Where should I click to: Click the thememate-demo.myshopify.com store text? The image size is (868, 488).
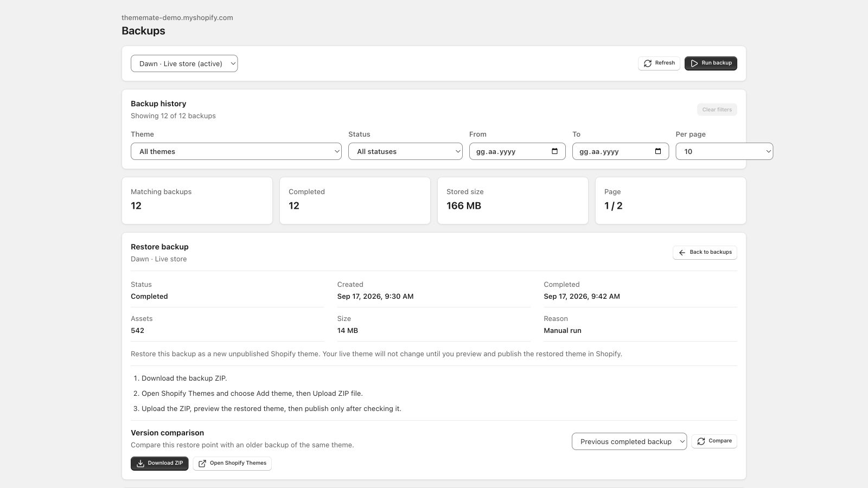click(177, 17)
